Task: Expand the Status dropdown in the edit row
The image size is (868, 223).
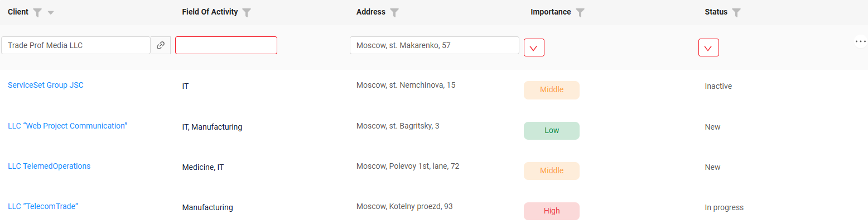Action: [x=708, y=48]
